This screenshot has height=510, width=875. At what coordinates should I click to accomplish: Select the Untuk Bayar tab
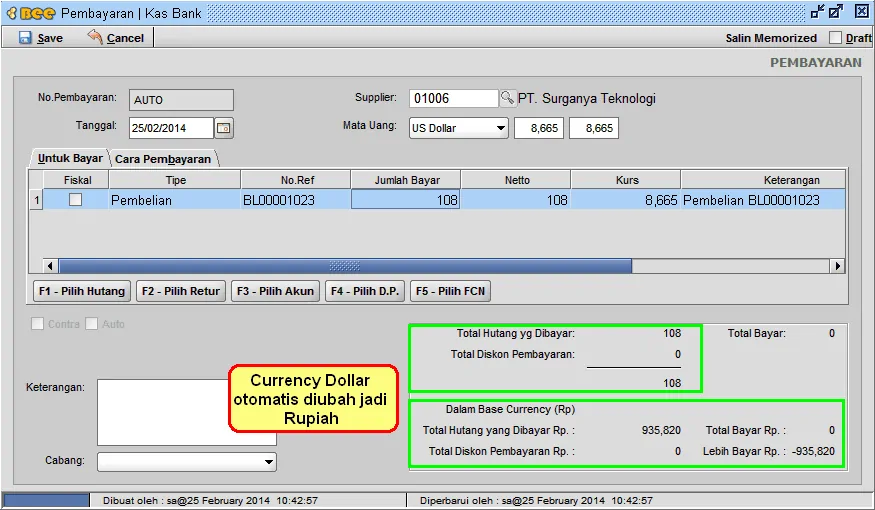70,158
